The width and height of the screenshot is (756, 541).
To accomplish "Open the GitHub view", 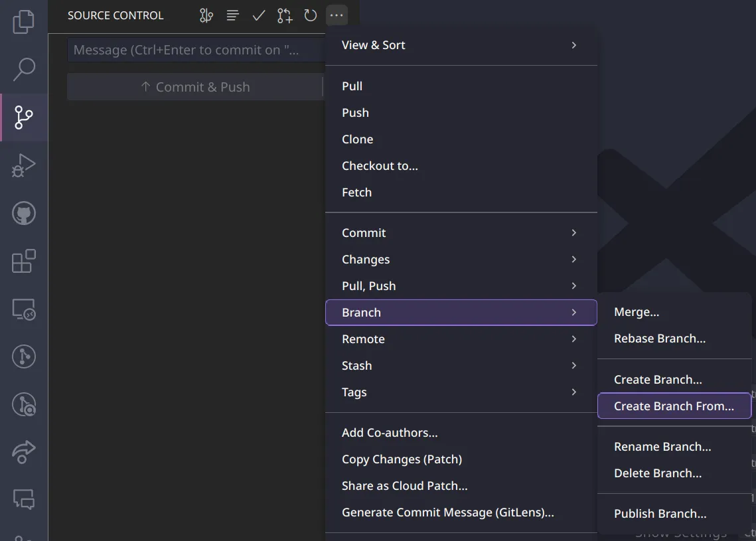I will tap(25, 214).
